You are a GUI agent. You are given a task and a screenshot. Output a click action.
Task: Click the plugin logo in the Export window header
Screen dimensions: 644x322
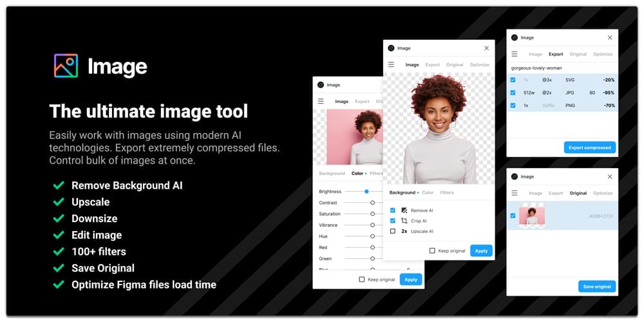coord(514,37)
